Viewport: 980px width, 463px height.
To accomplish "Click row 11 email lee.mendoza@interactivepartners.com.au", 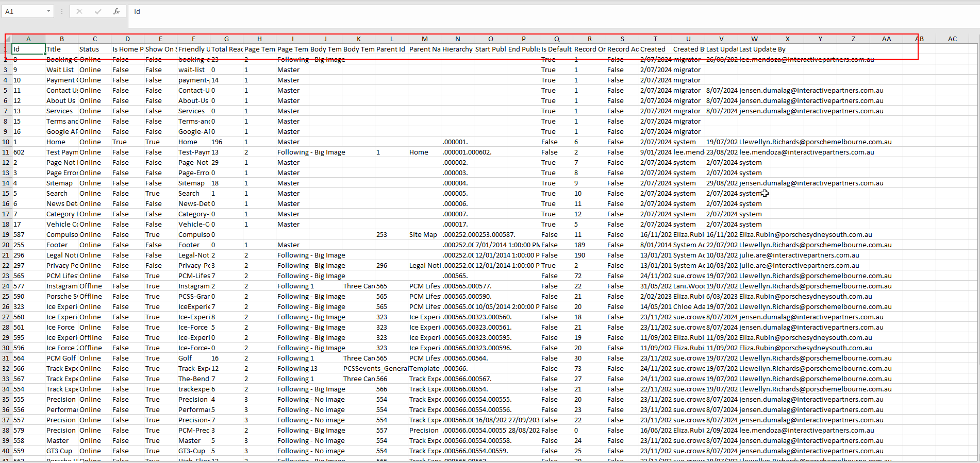I will [x=807, y=152].
